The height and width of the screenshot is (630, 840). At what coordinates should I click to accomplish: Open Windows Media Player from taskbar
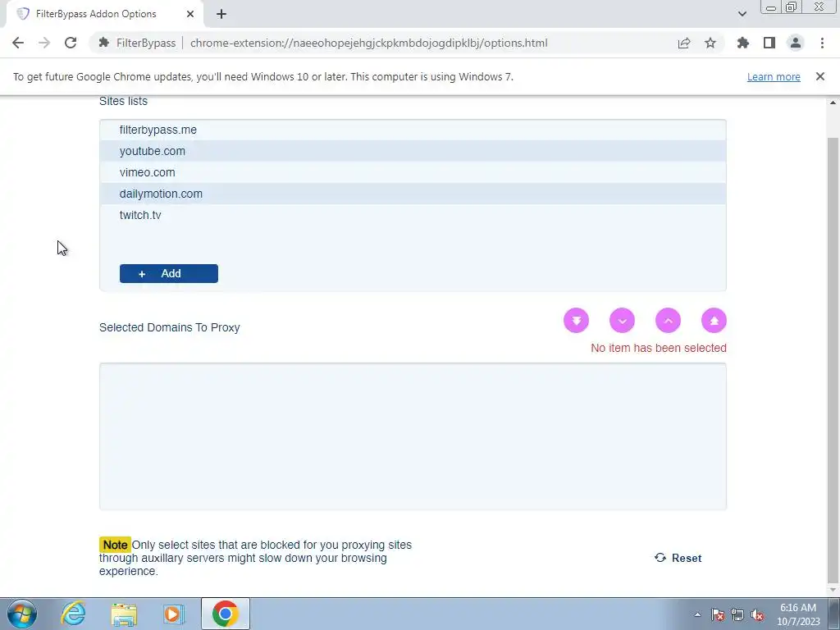tap(173, 614)
